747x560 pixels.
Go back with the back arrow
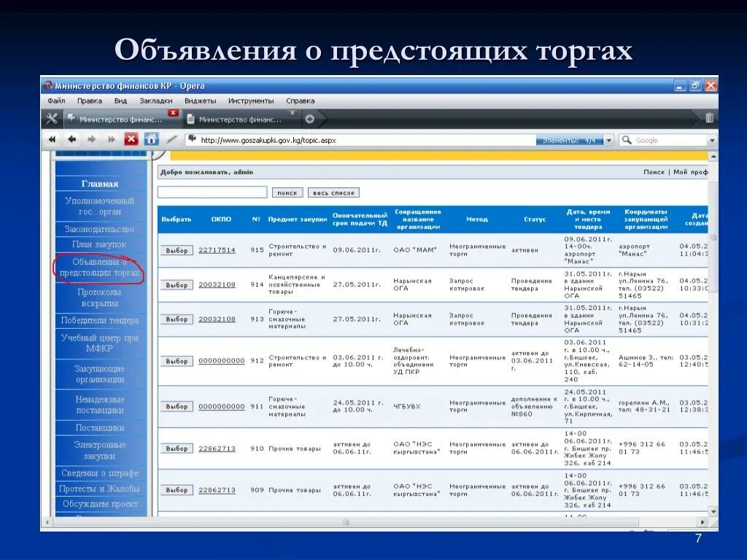[x=72, y=139]
